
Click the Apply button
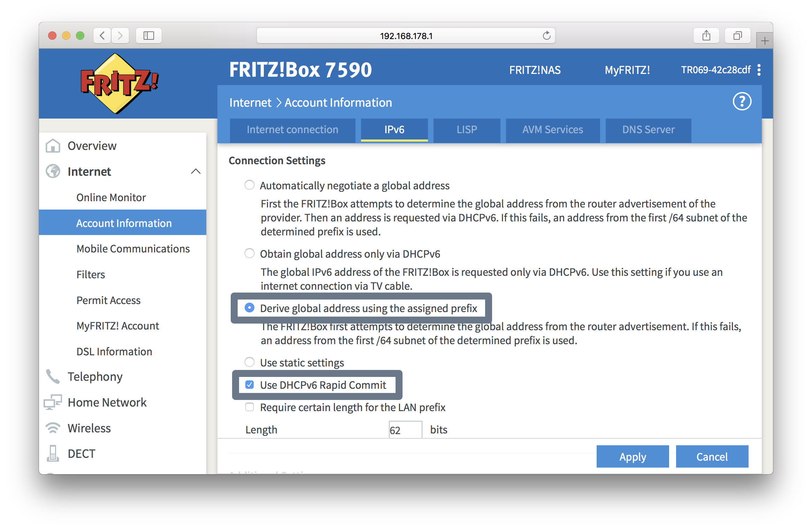(x=633, y=456)
